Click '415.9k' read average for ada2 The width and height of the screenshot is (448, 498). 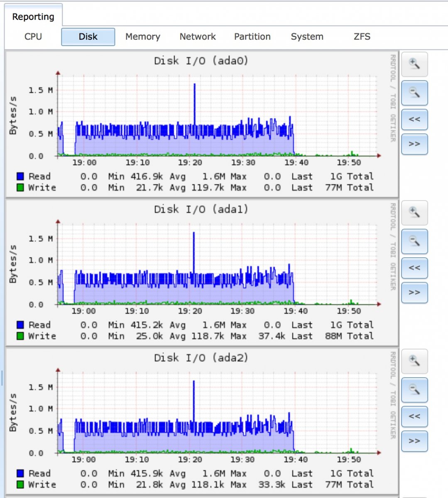click(147, 474)
